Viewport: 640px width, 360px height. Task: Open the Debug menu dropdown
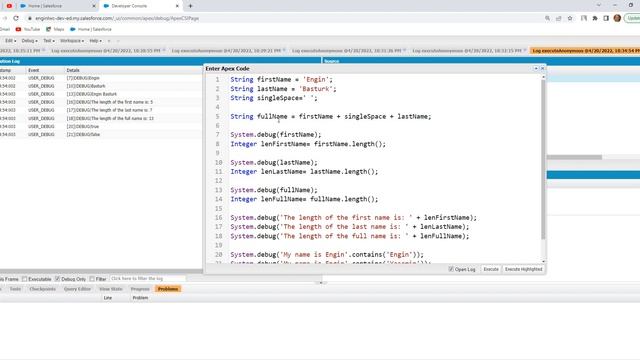pyautogui.click(x=29, y=41)
